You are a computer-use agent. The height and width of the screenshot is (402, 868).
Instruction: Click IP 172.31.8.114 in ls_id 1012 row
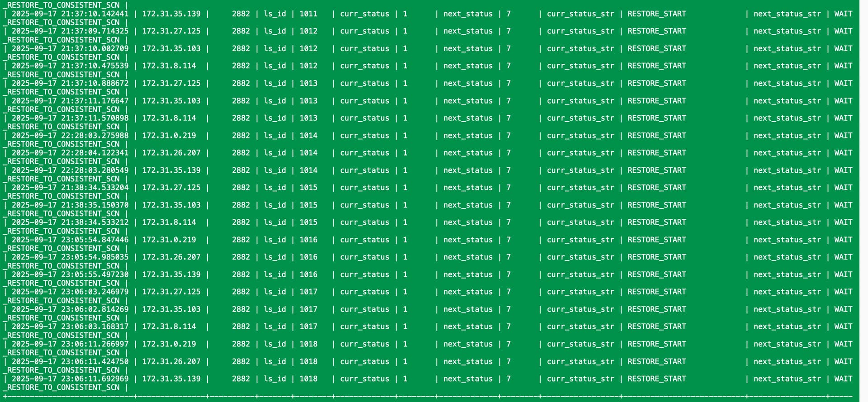(x=169, y=66)
